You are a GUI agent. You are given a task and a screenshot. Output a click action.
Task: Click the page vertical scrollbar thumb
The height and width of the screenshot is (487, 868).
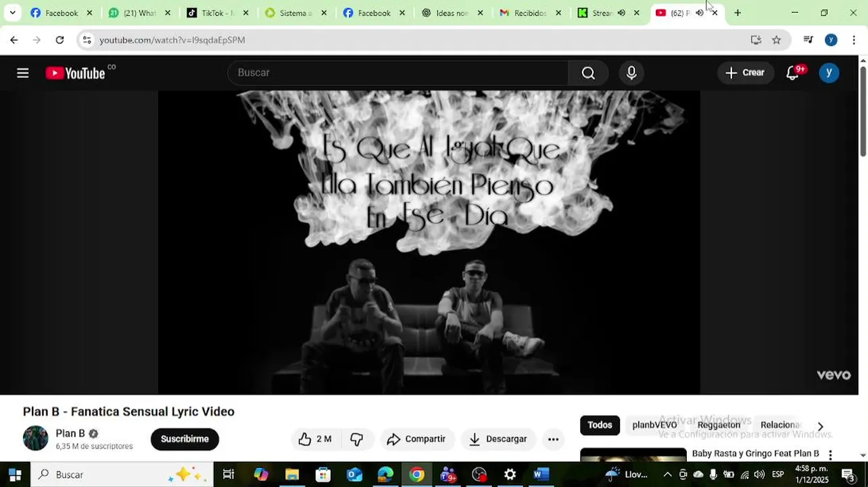pos(863,112)
